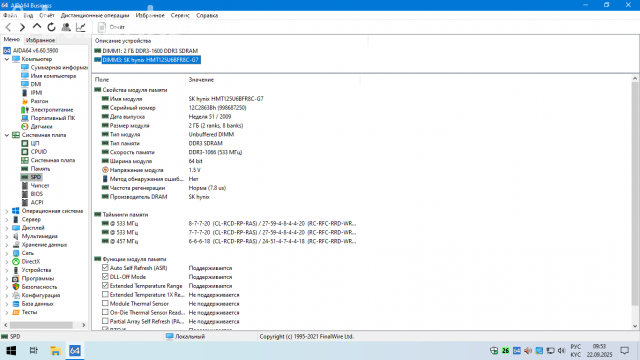Switch to the Избранное sidebar tab

40,40
